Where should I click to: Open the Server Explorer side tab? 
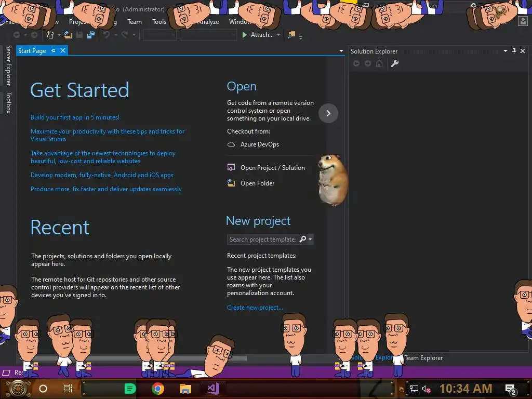(x=9, y=65)
